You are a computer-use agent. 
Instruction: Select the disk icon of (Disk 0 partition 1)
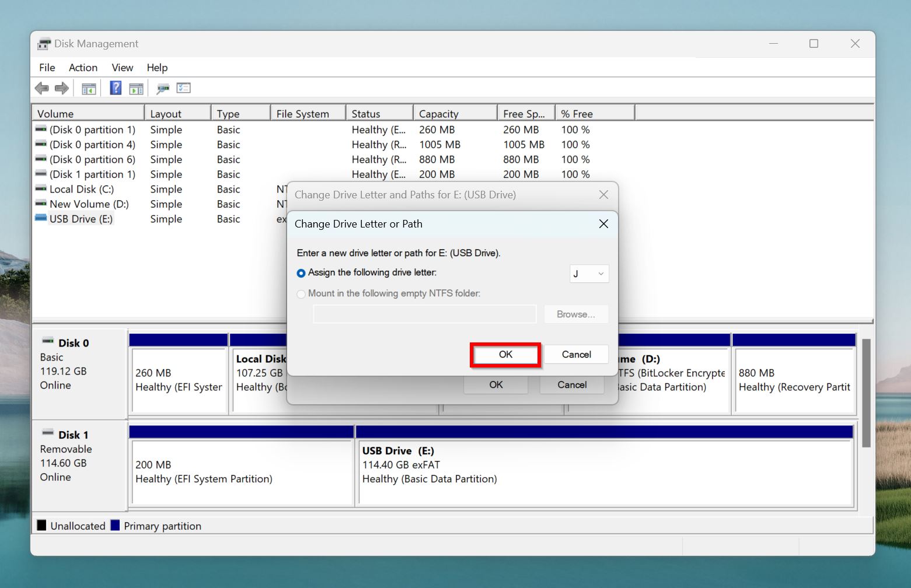(41, 129)
